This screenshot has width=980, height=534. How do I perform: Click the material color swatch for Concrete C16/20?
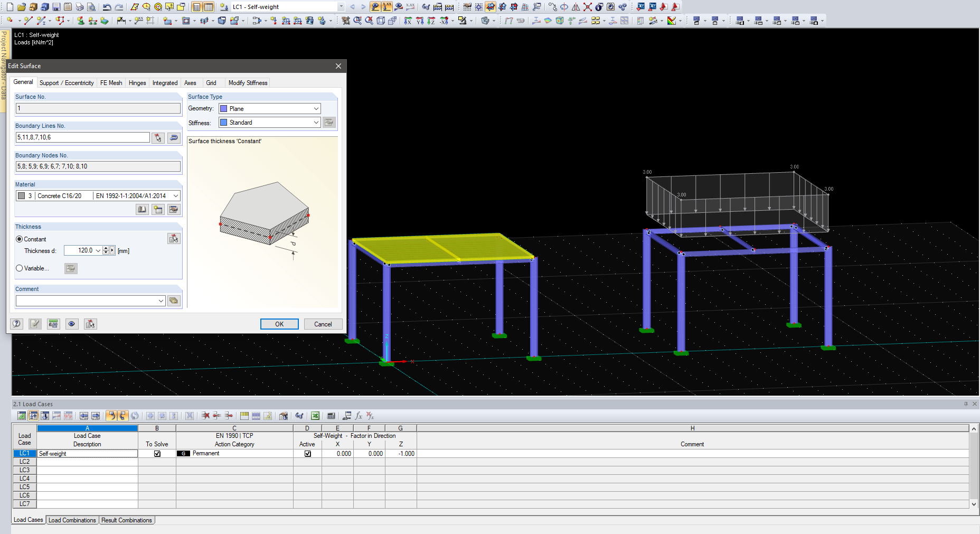22,196
